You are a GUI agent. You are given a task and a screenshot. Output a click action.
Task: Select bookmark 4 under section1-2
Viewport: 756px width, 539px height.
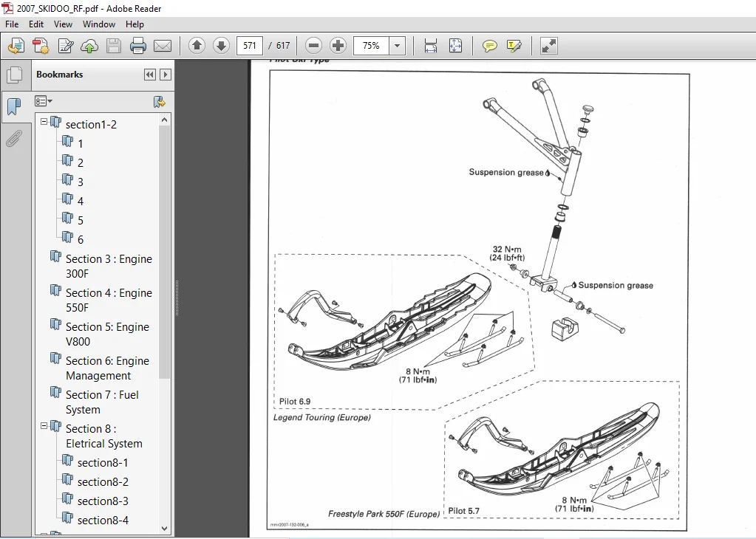click(80, 202)
